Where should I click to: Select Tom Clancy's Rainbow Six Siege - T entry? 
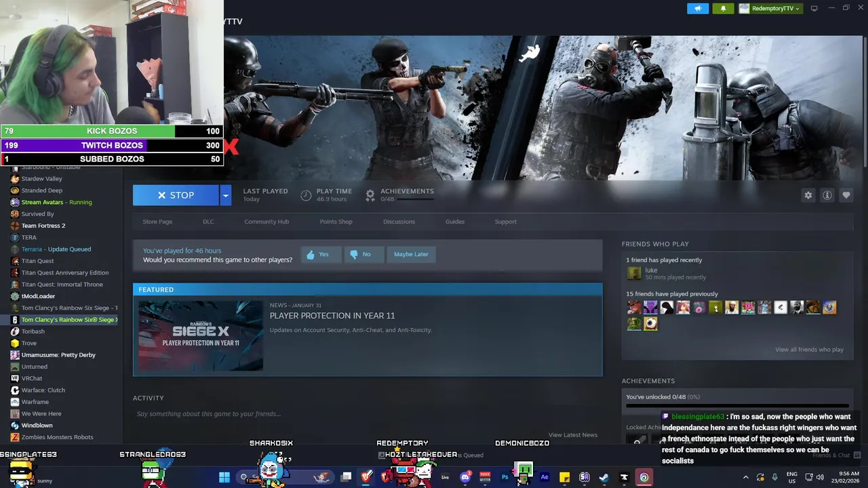(69, 308)
